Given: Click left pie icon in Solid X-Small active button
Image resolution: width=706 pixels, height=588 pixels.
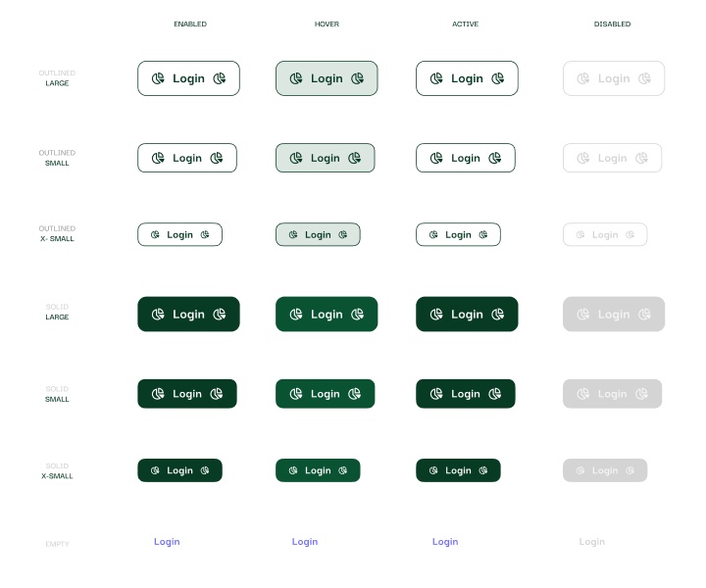Looking at the screenshot, I should click(x=433, y=470).
